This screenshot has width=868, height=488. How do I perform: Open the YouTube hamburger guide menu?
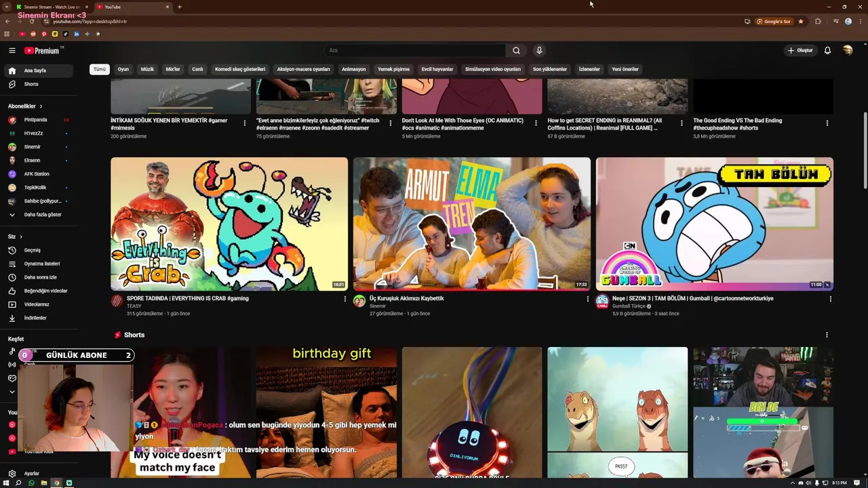click(x=12, y=50)
